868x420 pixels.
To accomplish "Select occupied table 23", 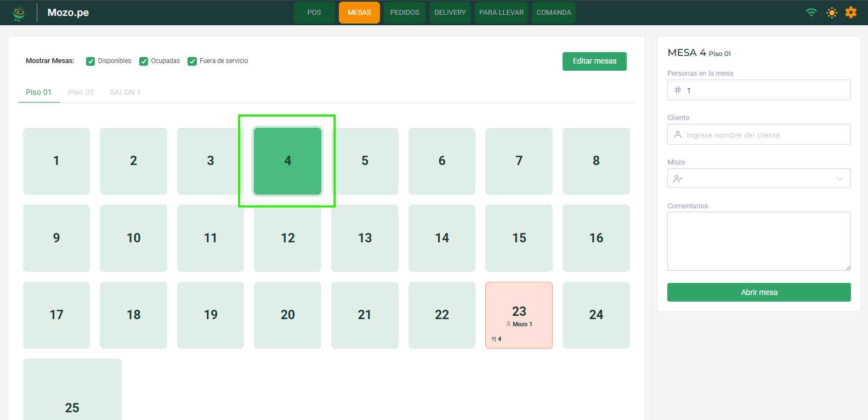I will point(519,313).
